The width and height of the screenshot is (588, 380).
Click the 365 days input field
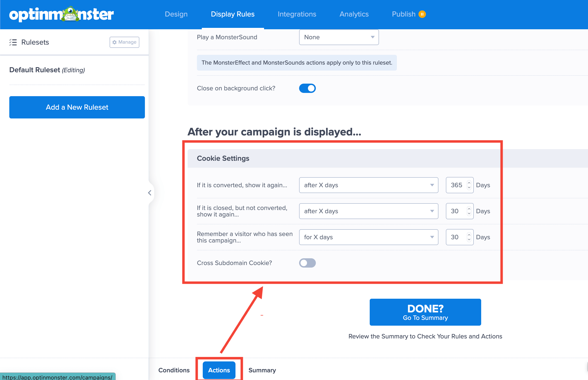click(456, 185)
